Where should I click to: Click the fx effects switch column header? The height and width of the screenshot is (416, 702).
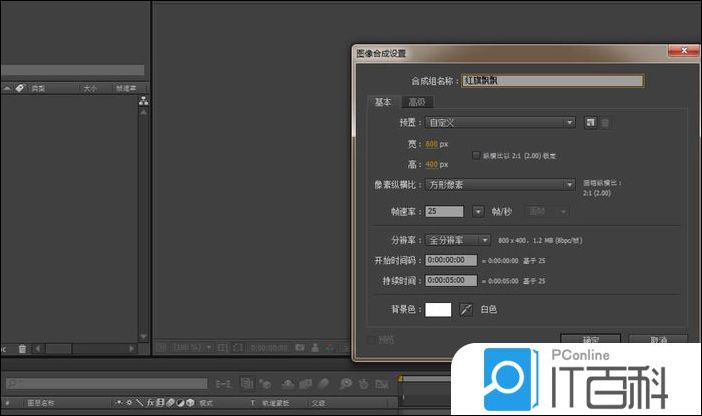point(150,403)
